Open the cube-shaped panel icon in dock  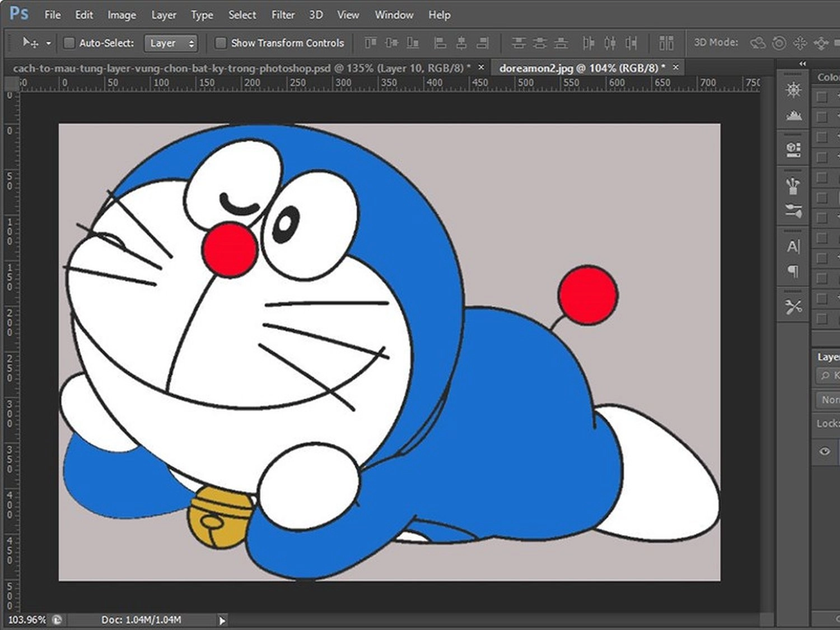(793, 149)
